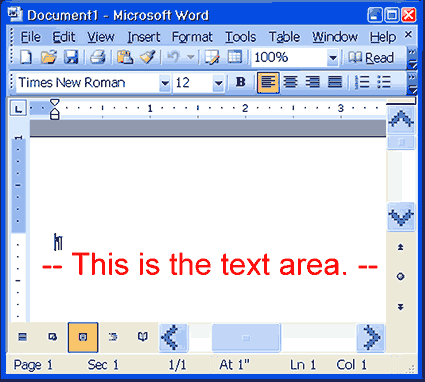Select the Format Painter brush icon

tap(148, 57)
